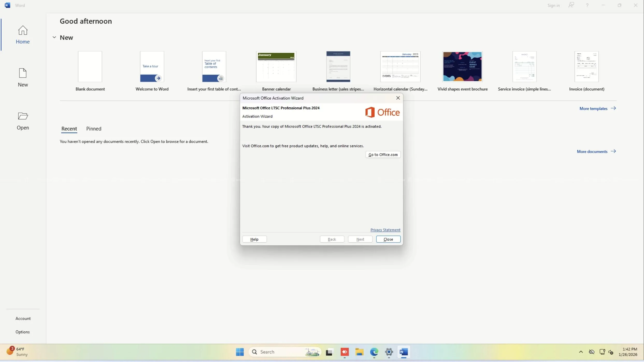644x362 pixels.
Task: Click the help question mark icon
Action: [x=587, y=5]
